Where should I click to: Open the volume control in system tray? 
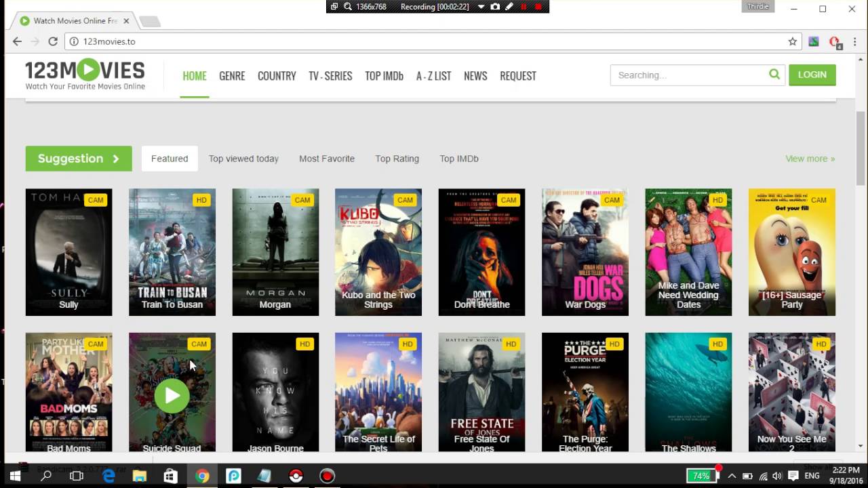(x=777, y=476)
